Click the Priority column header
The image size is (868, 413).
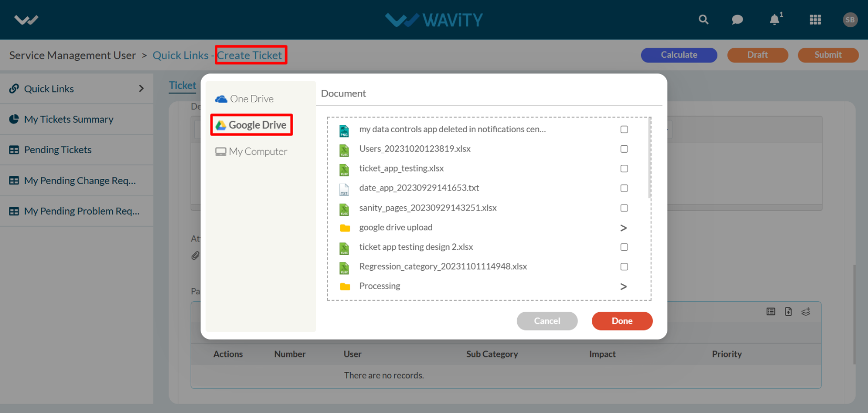727,354
